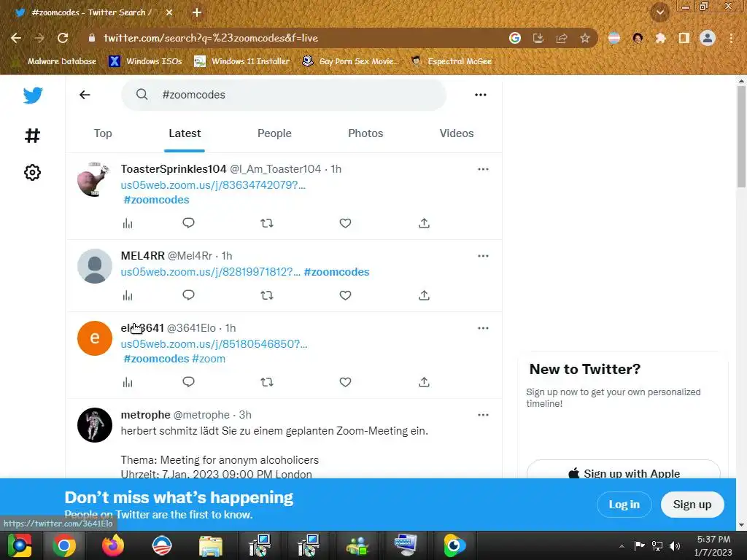
Task: Click the volume speaker tray icon
Action: [x=675, y=545]
